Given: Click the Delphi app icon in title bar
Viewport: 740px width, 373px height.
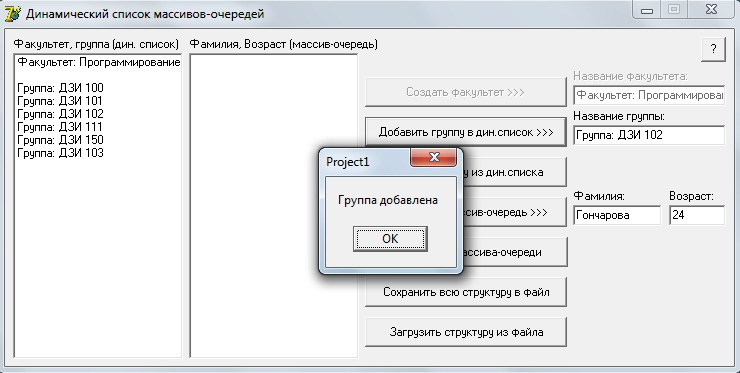Looking at the screenshot, I should click(x=12, y=14).
